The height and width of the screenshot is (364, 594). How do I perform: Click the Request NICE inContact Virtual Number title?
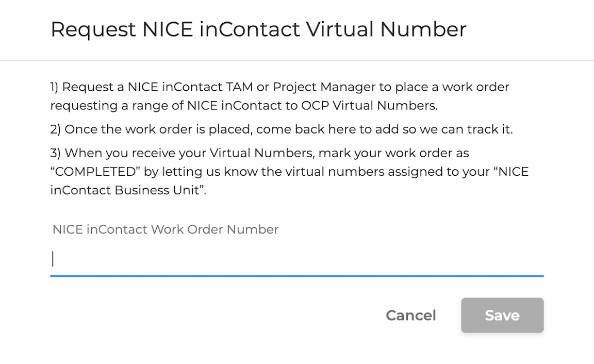point(258,29)
